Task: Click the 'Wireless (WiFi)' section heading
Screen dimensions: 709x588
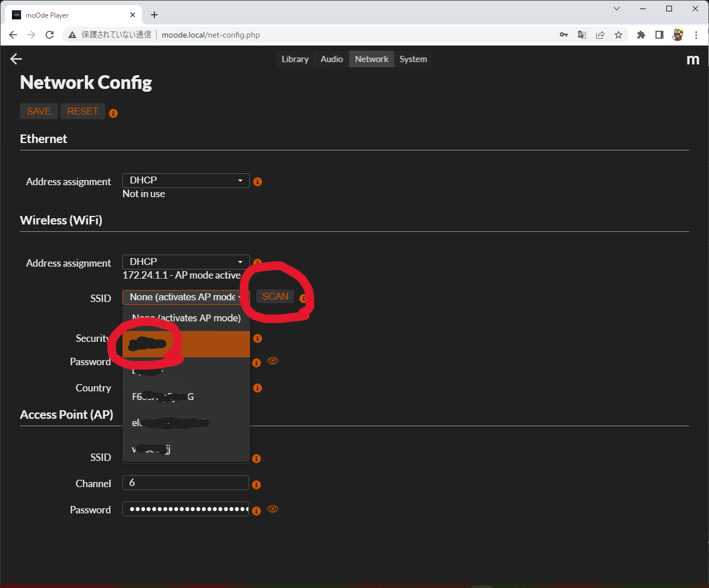Action: 61,220
